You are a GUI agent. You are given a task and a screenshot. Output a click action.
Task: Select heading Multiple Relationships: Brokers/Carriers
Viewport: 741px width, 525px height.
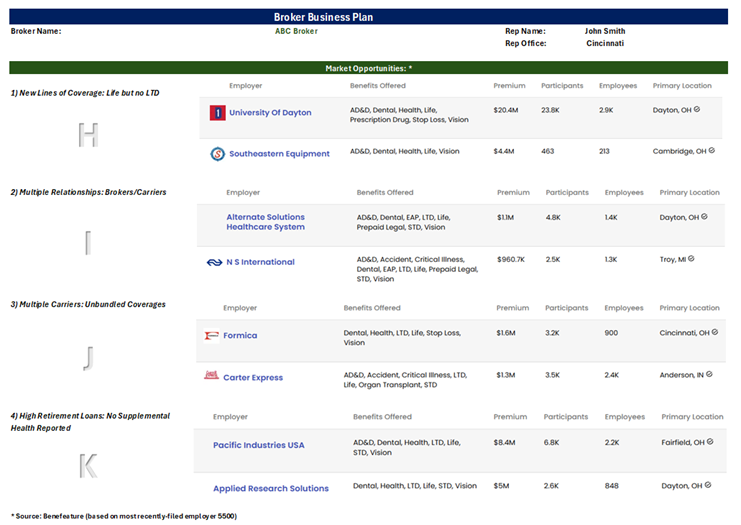pos(88,192)
